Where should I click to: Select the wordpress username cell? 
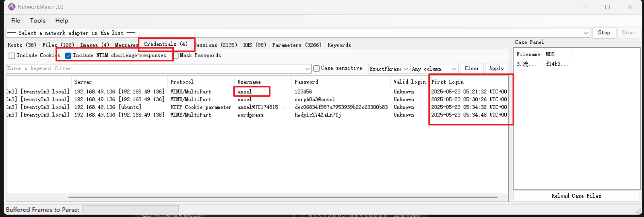(250, 115)
